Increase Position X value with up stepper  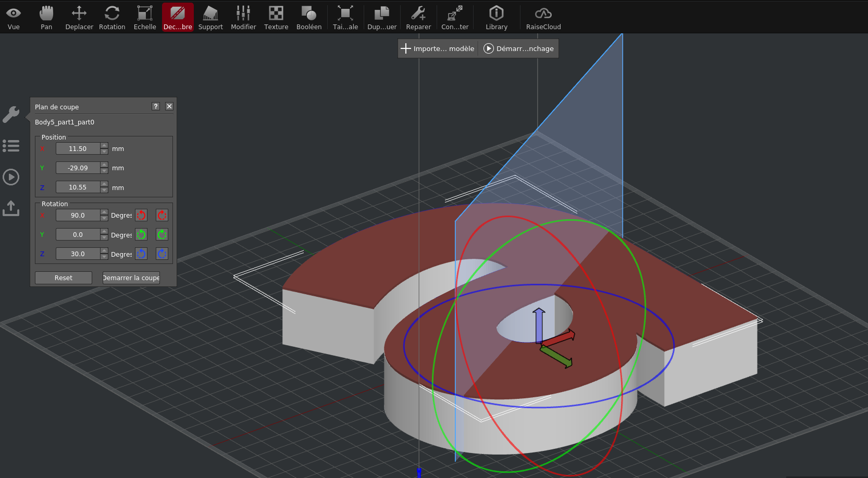tap(104, 146)
